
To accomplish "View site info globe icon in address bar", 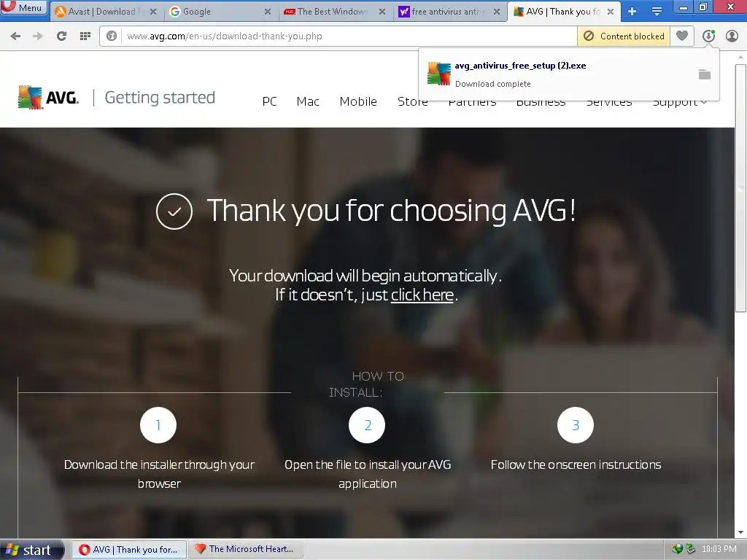I will click(x=112, y=36).
